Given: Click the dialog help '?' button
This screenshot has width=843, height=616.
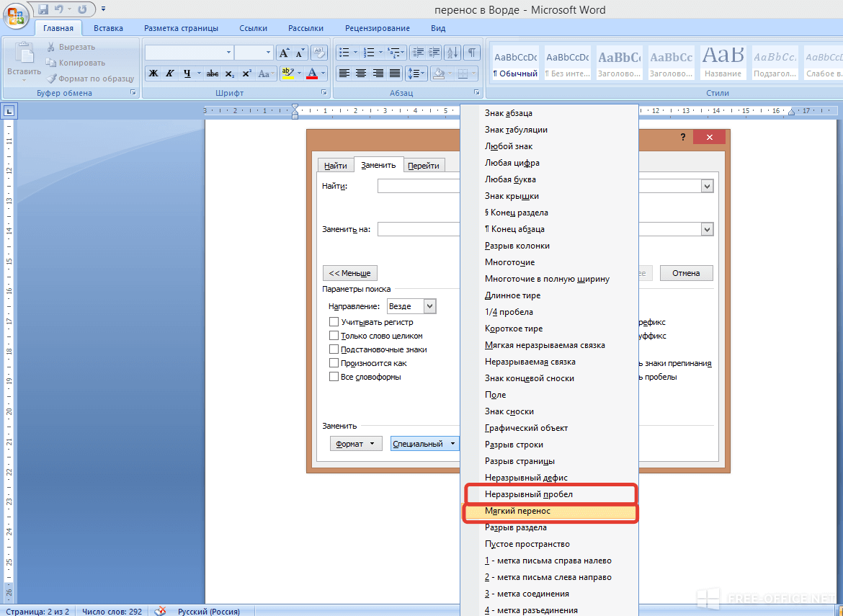Looking at the screenshot, I should point(683,137).
